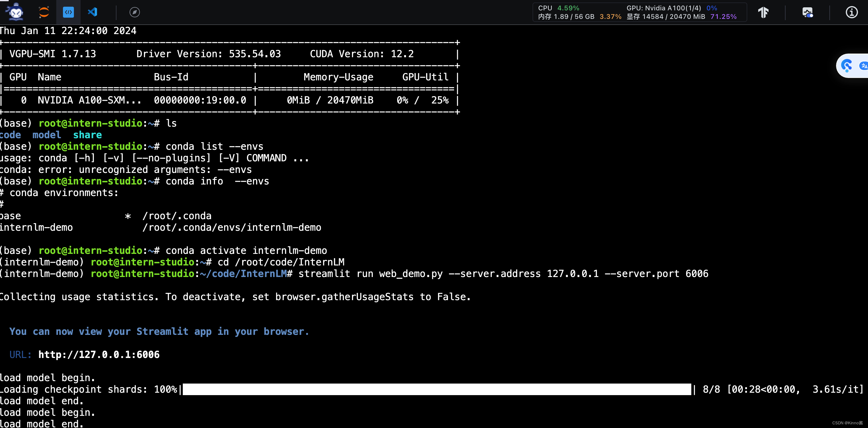The width and height of the screenshot is (868, 428).
Task: Click the 'code' directory name
Action: [x=10, y=135]
